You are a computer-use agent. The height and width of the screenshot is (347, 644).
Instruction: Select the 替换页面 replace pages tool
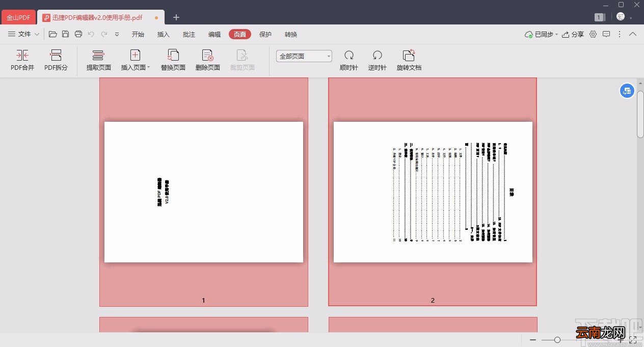coord(173,60)
